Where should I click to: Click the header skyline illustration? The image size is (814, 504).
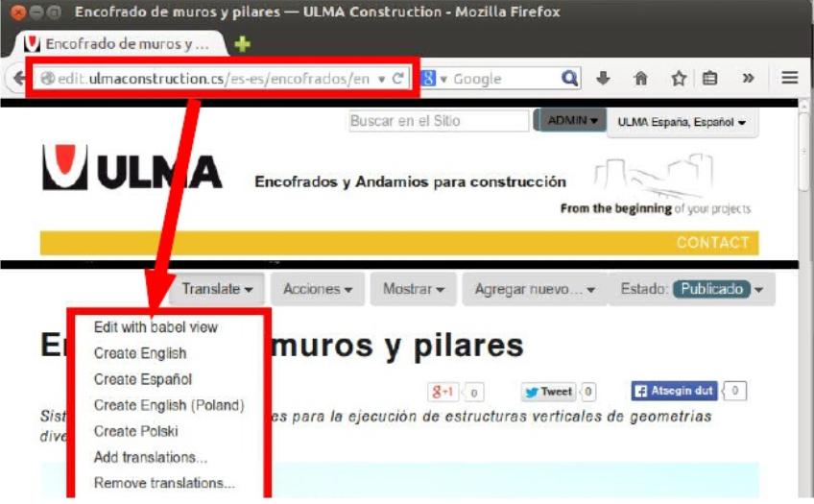(x=654, y=177)
